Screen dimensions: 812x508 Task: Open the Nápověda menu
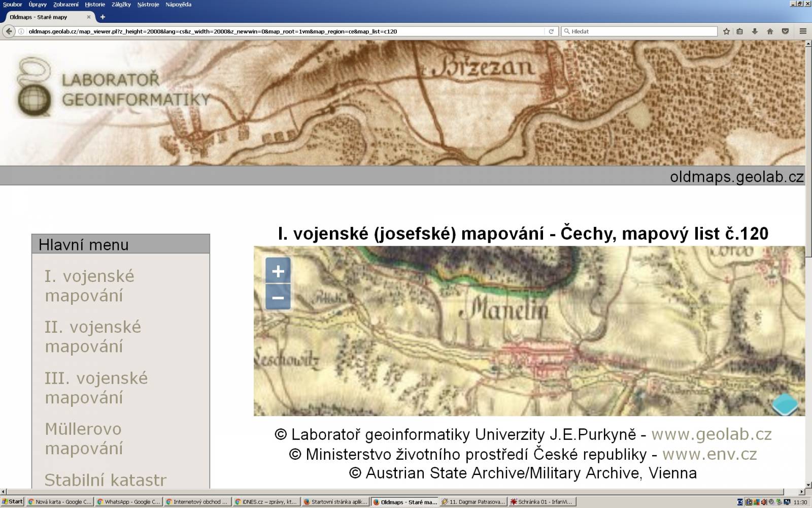click(179, 5)
